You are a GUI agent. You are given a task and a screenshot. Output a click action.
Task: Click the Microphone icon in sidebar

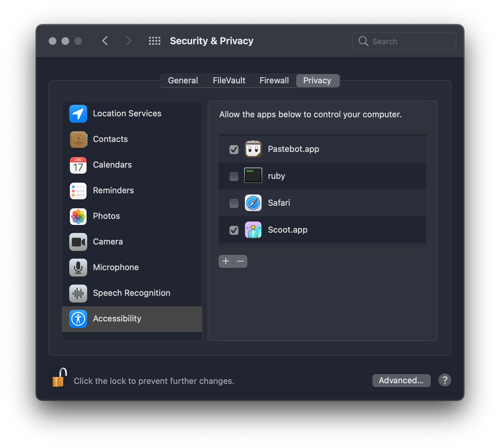(78, 268)
